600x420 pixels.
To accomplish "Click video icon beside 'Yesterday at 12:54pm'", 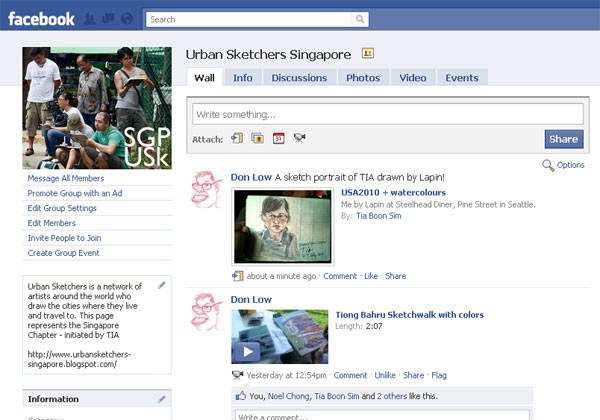I will 238,375.
